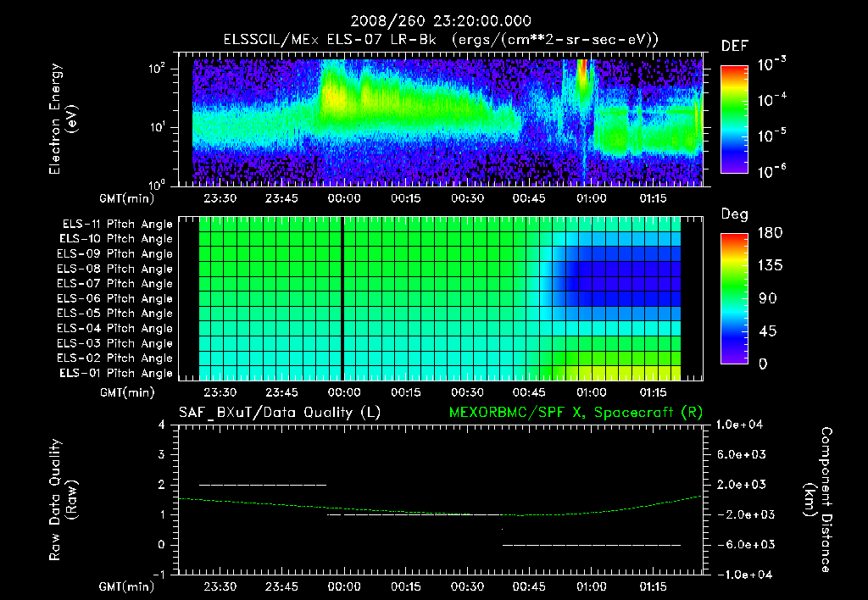Click the white data quality segment at level 0
868x600 pixels.
[591, 545]
